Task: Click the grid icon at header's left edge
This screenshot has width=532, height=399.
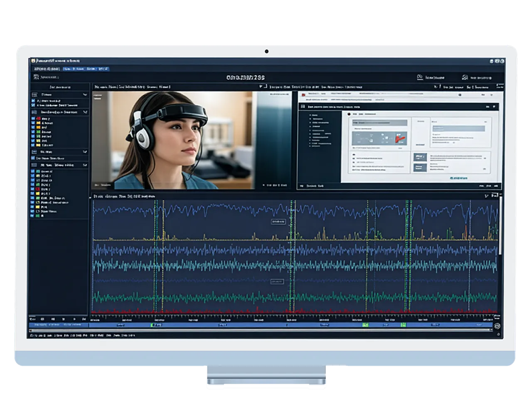Action: [x=36, y=77]
